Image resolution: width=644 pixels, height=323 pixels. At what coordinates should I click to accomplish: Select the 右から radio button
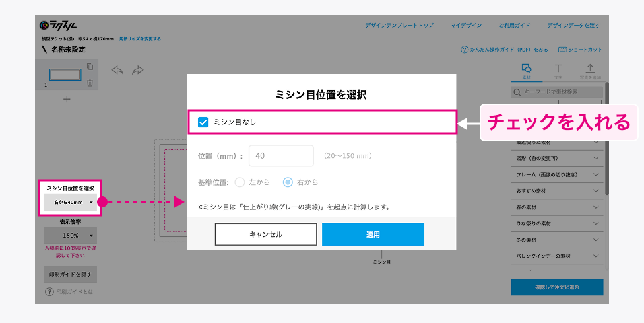[x=288, y=182]
